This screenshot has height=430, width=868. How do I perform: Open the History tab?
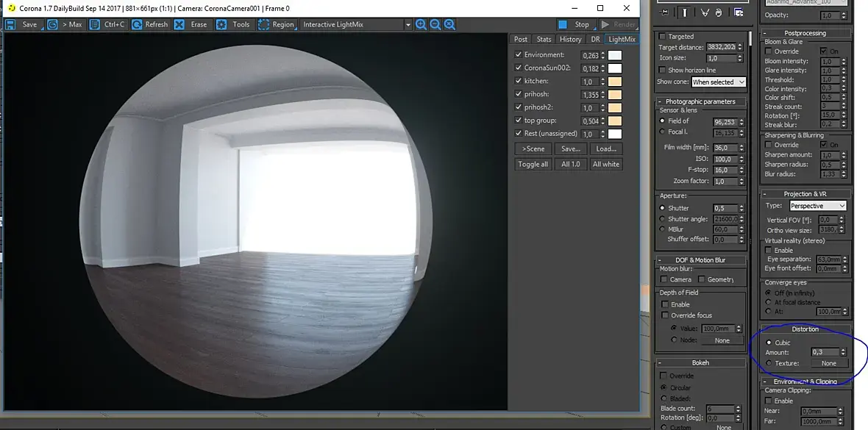(570, 39)
